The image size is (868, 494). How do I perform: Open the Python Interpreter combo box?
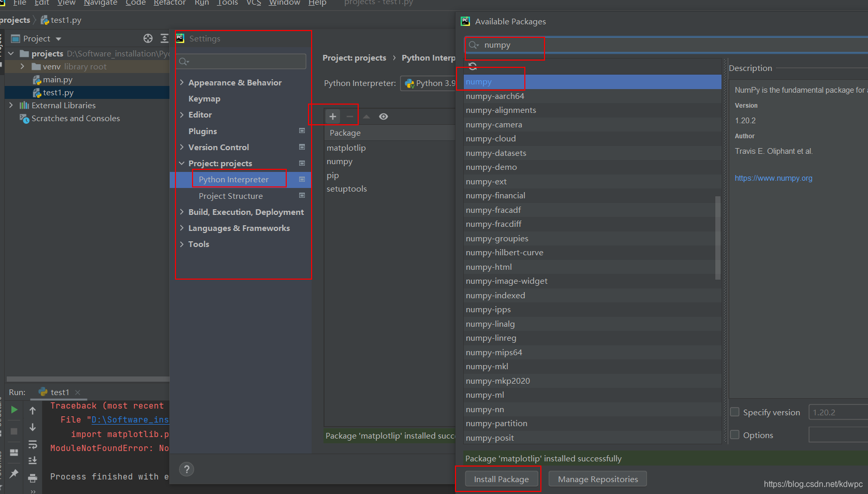tap(428, 83)
